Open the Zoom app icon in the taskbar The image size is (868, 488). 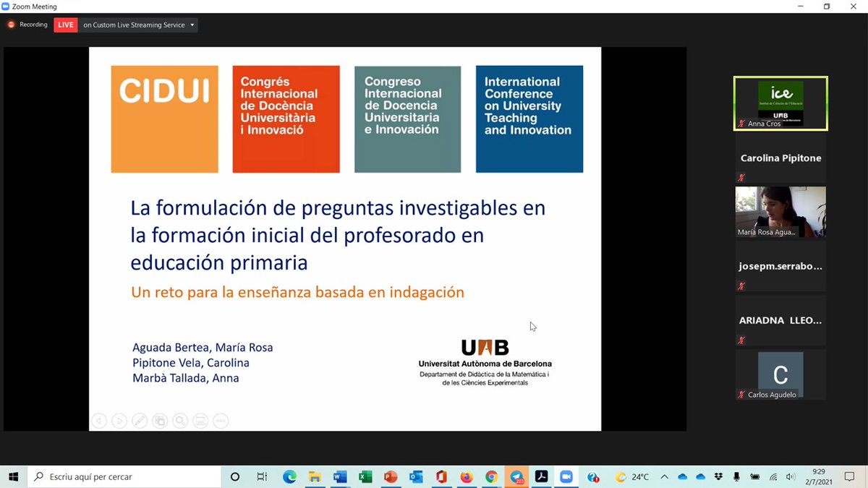point(566,477)
